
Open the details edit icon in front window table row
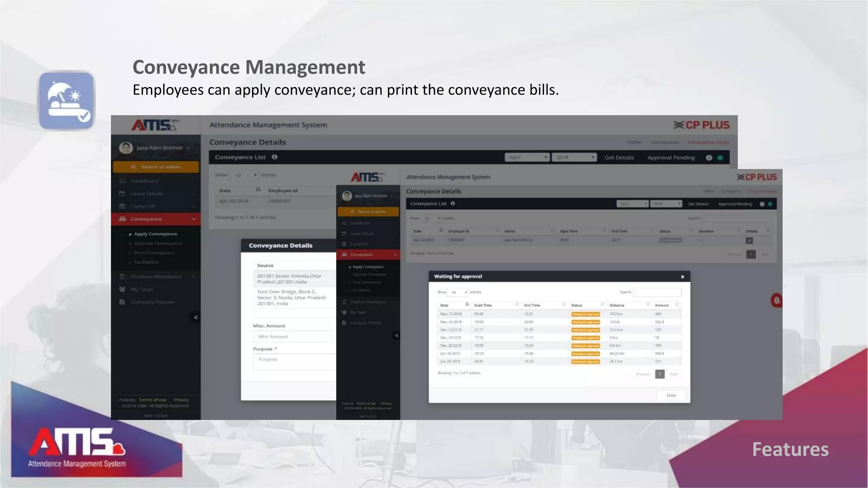[749, 241]
